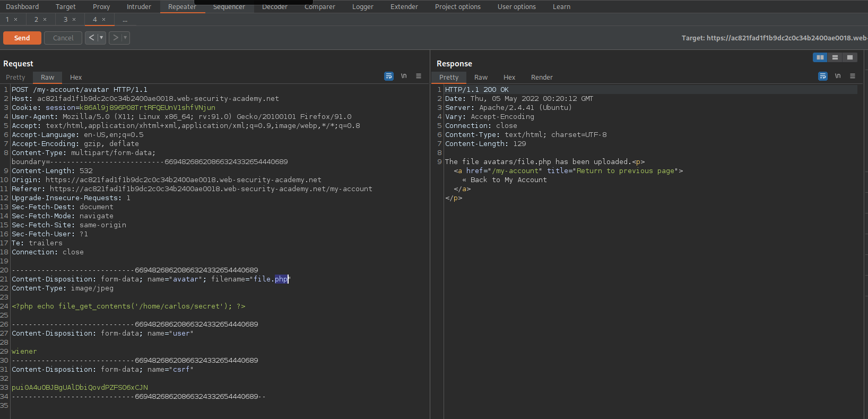
Task: Open the Learn tab
Action: click(562, 7)
